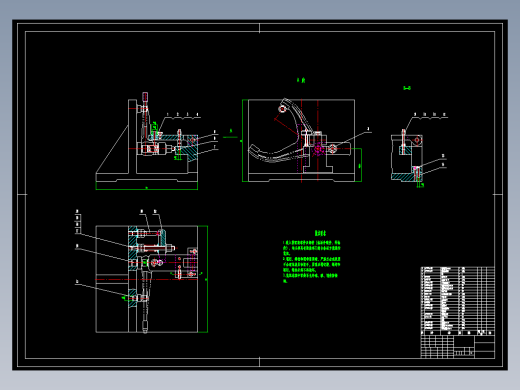Screen dimensions: 520x390
Task: Click the parts list table
Action: 458,301
